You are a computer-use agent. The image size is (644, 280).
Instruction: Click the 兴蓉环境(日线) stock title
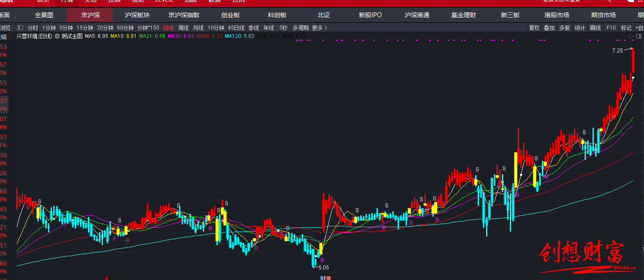[34, 36]
